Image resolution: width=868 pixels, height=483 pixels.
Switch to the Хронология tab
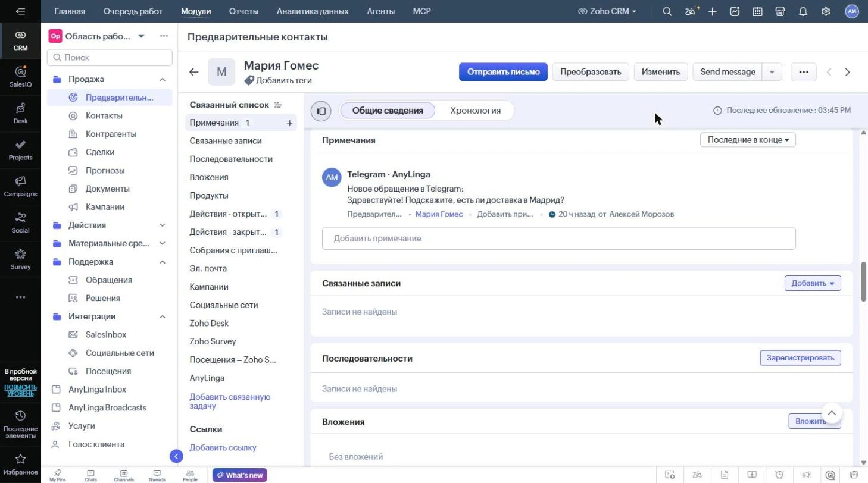[475, 111]
